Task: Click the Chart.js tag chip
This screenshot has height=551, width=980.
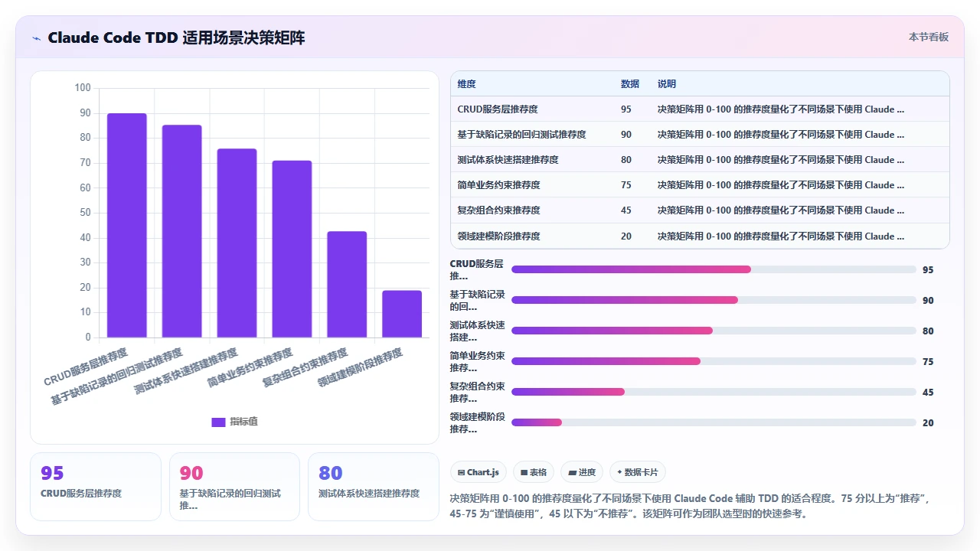Action: [478, 472]
